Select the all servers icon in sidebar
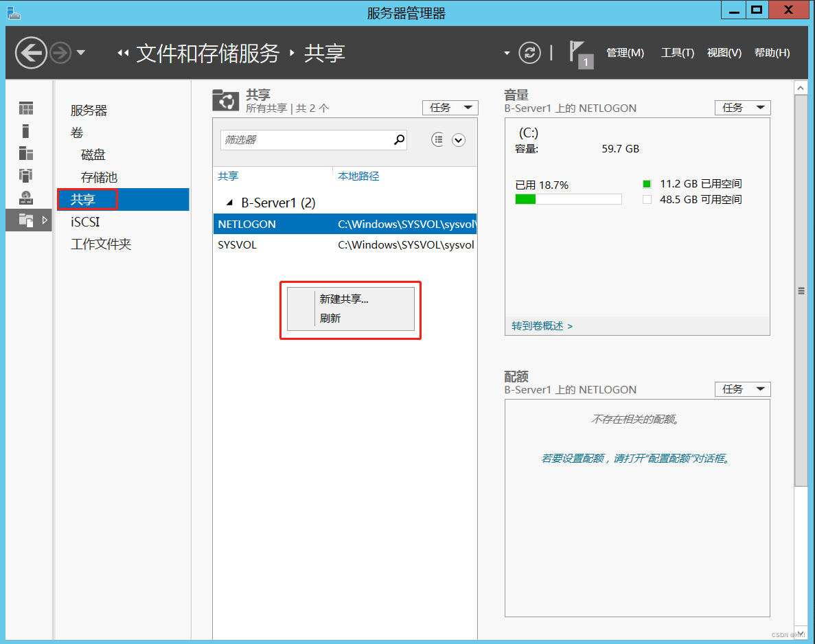 point(26,153)
